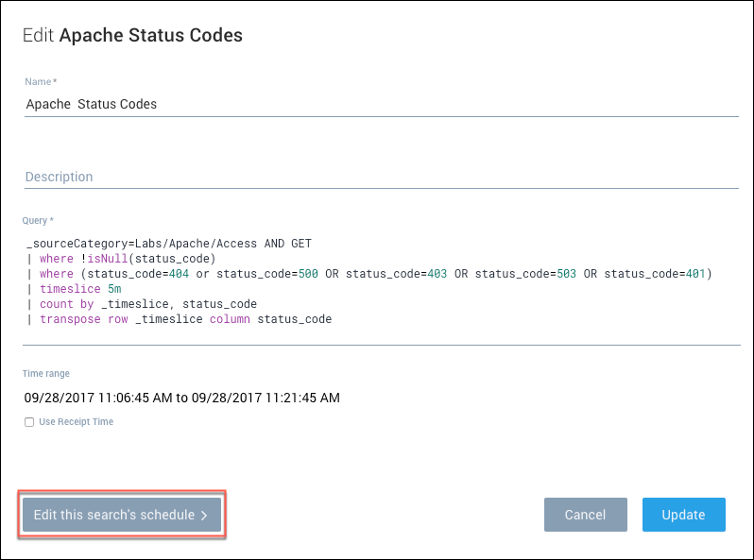Viewport: 754px width, 560px height.
Task: Focus the Description text field
Action: click(x=378, y=177)
